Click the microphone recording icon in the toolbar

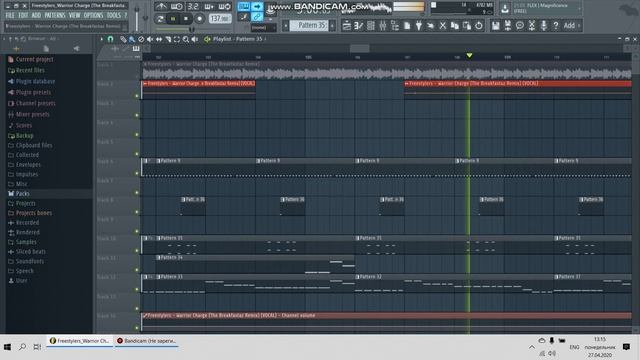tap(544, 26)
